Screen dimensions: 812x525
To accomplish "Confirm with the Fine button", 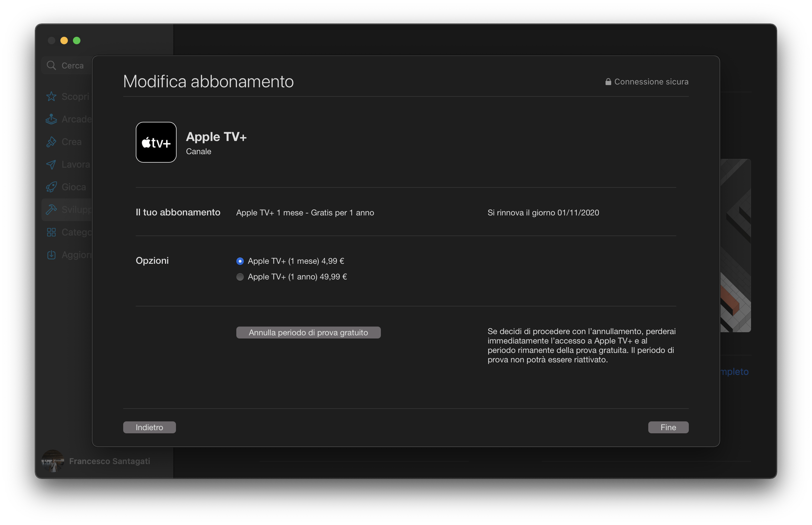I will (668, 427).
